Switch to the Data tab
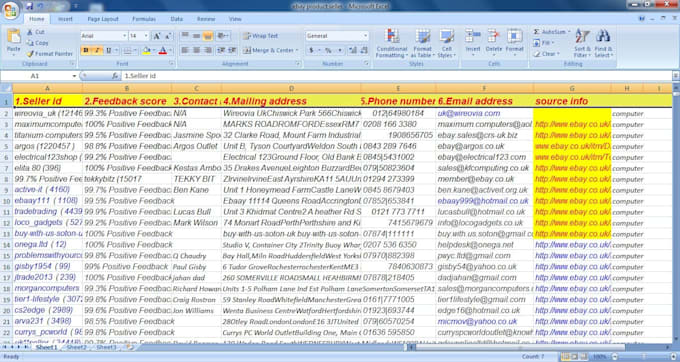This screenshot has width=680, height=362. click(x=177, y=19)
